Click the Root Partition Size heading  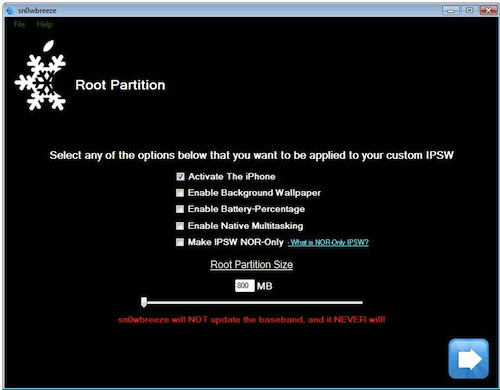(252, 265)
